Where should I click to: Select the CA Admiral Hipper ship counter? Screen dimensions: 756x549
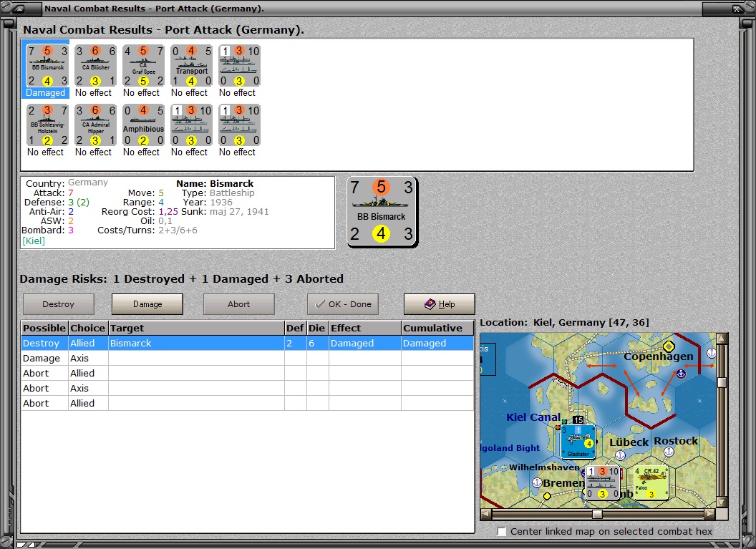pyautogui.click(x=95, y=125)
